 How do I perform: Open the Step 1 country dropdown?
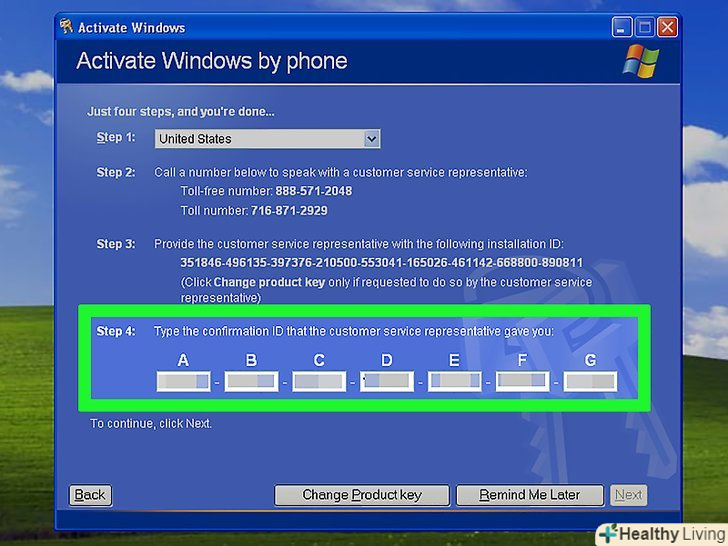point(267,139)
